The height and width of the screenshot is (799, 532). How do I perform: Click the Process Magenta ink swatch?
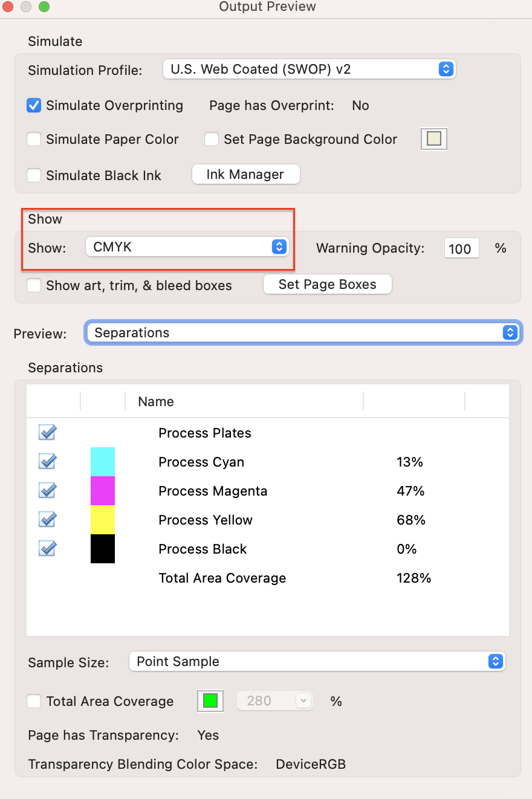coord(102,491)
